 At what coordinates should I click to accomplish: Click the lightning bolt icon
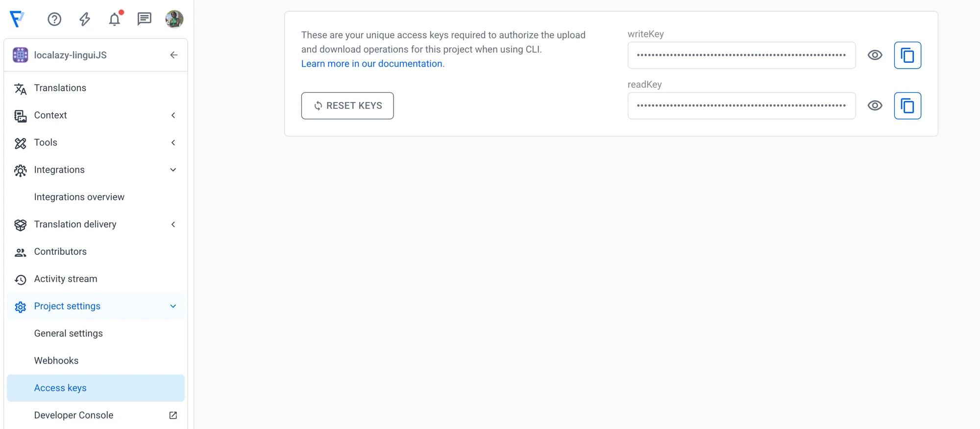[x=85, y=19]
